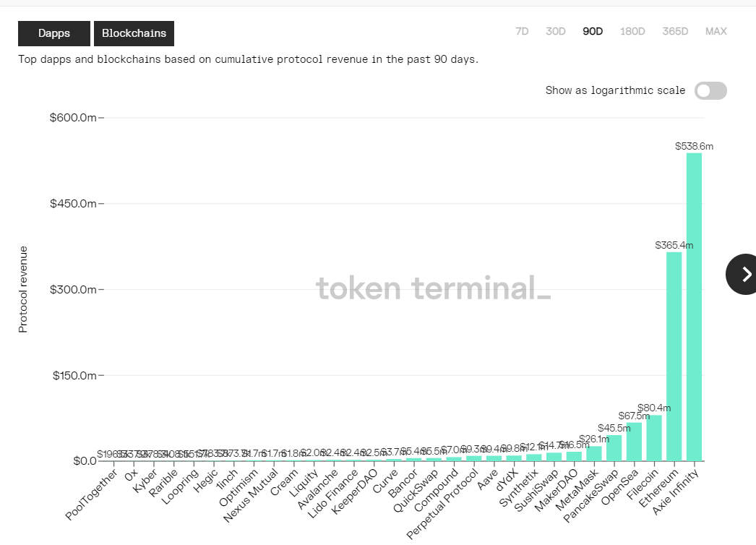Screen dimensions: 756x545
Task: Click the Ethereum revenue bar
Action: pos(674,356)
